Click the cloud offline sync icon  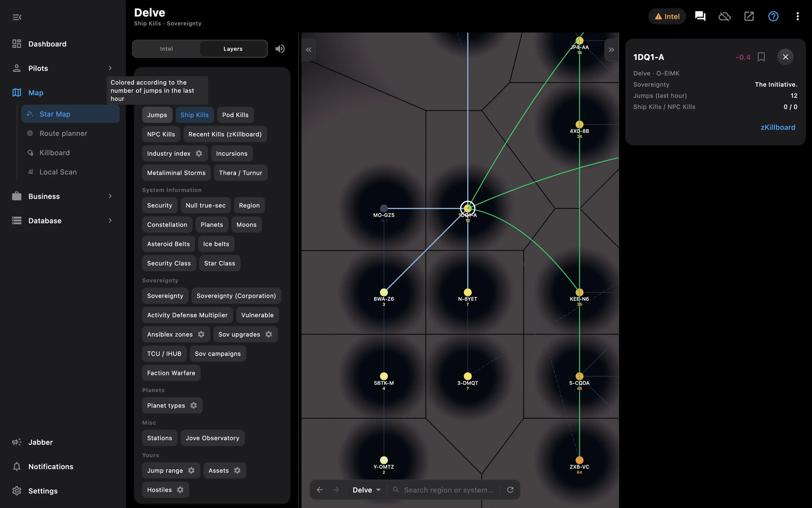point(724,16)
